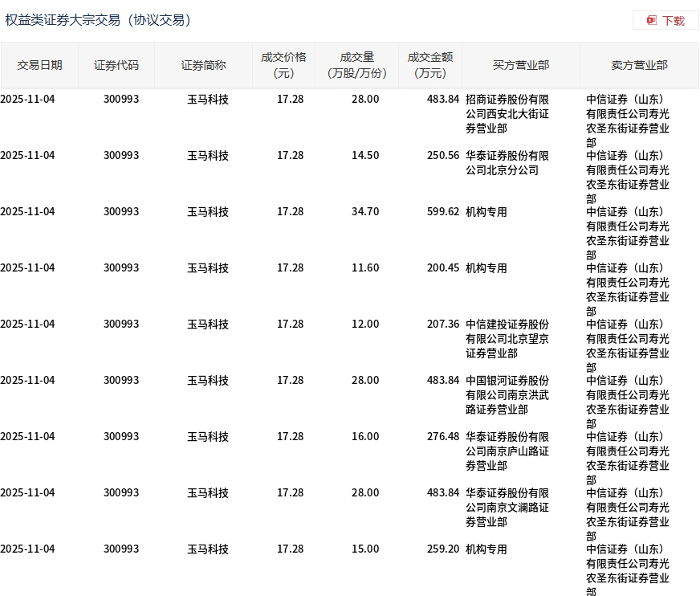700x596 pixels.
Task: Click buyer 华泰证券北京分公司
Action: (x=507, y=162)
